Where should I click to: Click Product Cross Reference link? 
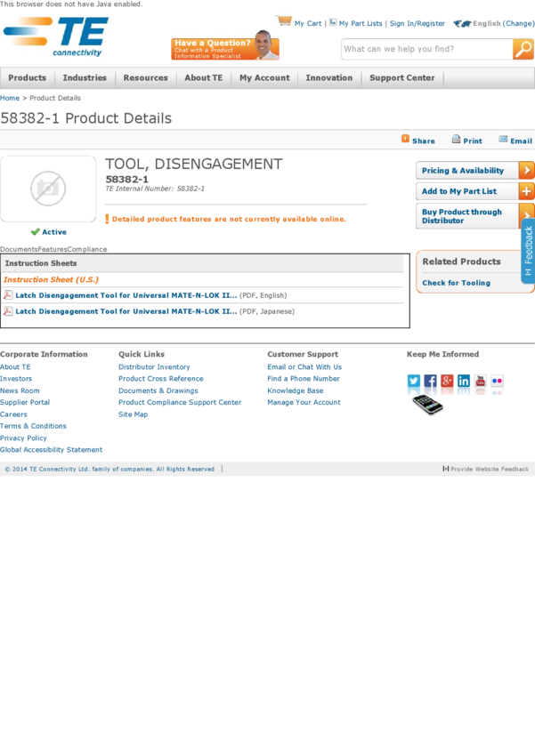[161, 379]
